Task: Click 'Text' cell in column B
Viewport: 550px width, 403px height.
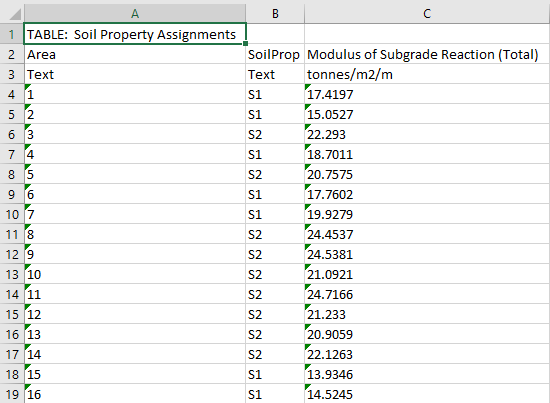Action: click(275, 74)
